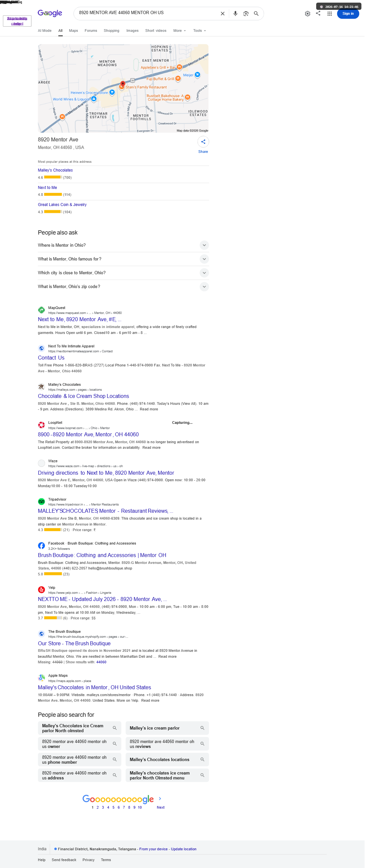The image size is (369, 868).
Task: Switch to Short videos tab
Action: 156,31
